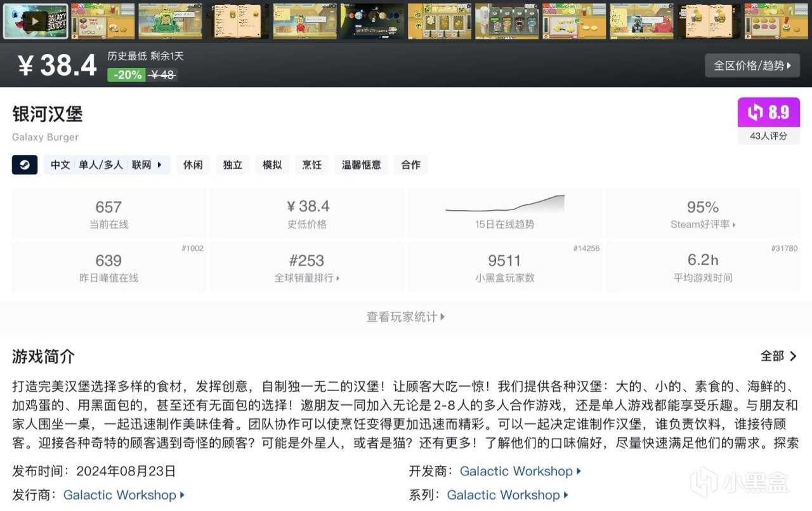The width and height of the screenshot is (812, 511).
Task: Open the 657 当前在线 stat card
Action: (x=108, y=213)
